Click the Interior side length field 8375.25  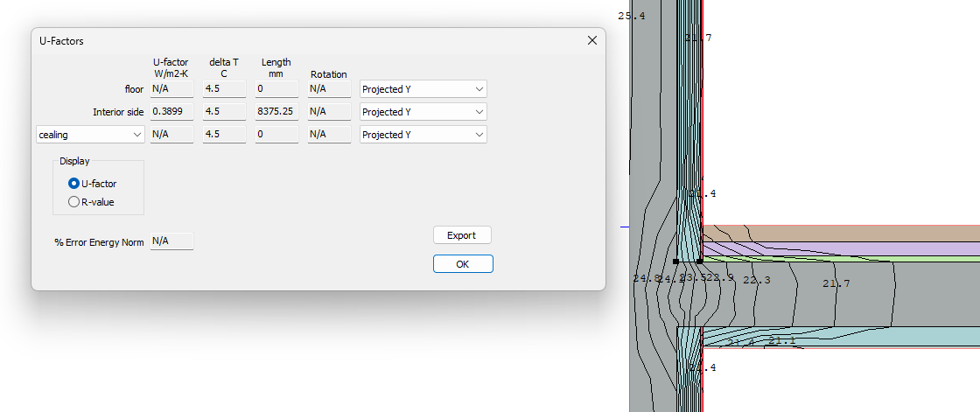coord(276,112)
